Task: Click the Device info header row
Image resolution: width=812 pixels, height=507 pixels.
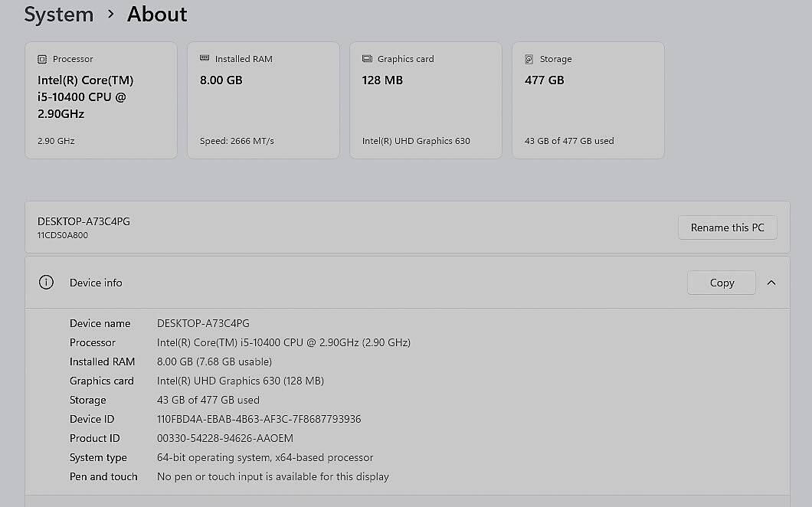Action: [408, 283]
